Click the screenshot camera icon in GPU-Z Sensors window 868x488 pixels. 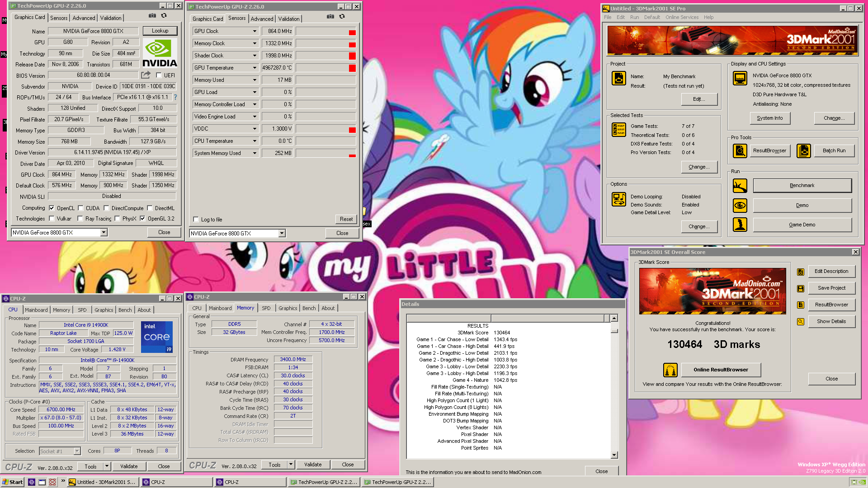[x=330, y=17]
